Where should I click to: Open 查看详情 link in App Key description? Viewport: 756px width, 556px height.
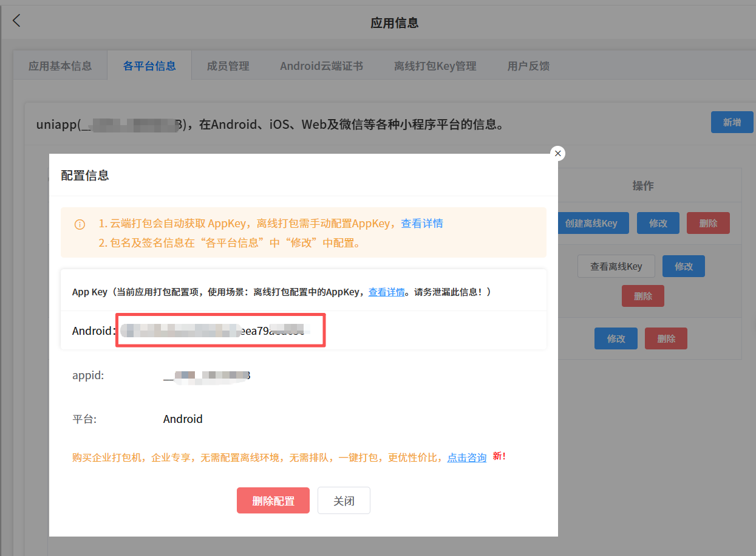pos(386,292)
